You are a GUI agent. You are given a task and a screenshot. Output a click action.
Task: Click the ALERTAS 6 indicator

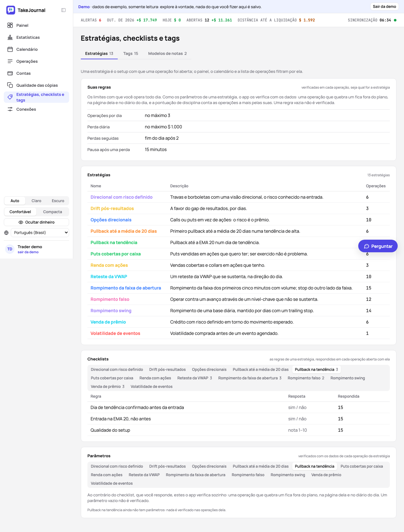91,20
